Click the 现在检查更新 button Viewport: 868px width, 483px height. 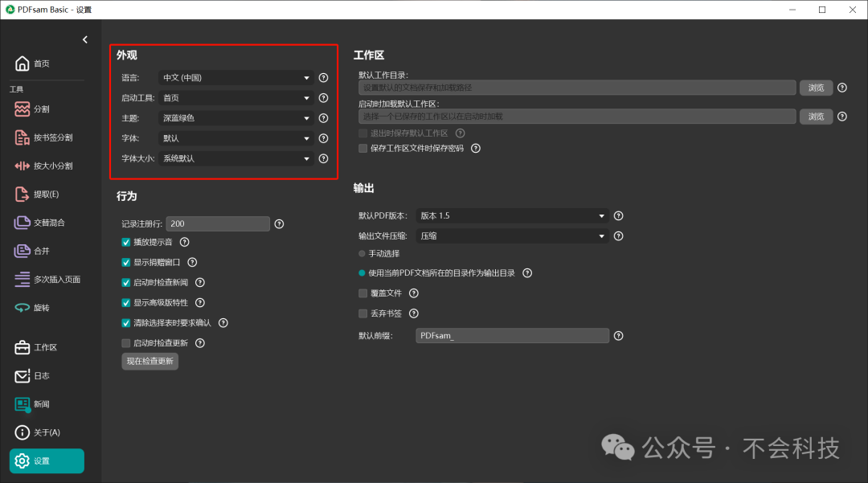(150, 362)
